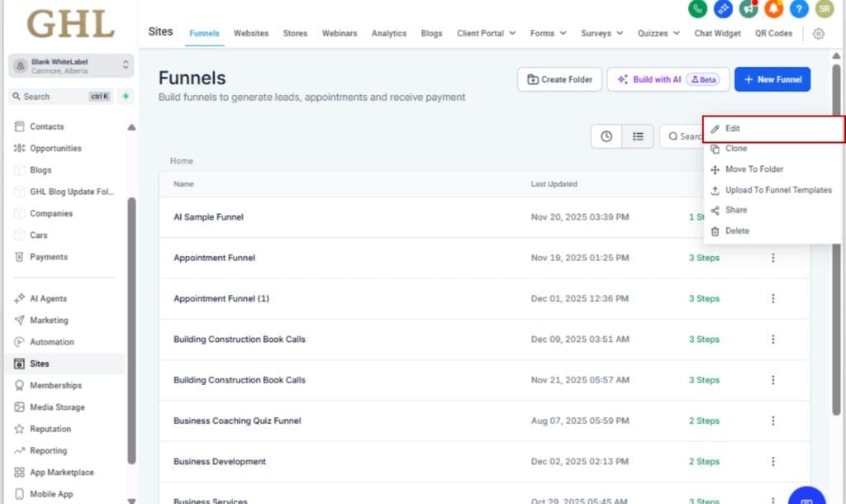Open the Blank WhiteLabel account switcher
Screen dimensions: 846x504
70,65
